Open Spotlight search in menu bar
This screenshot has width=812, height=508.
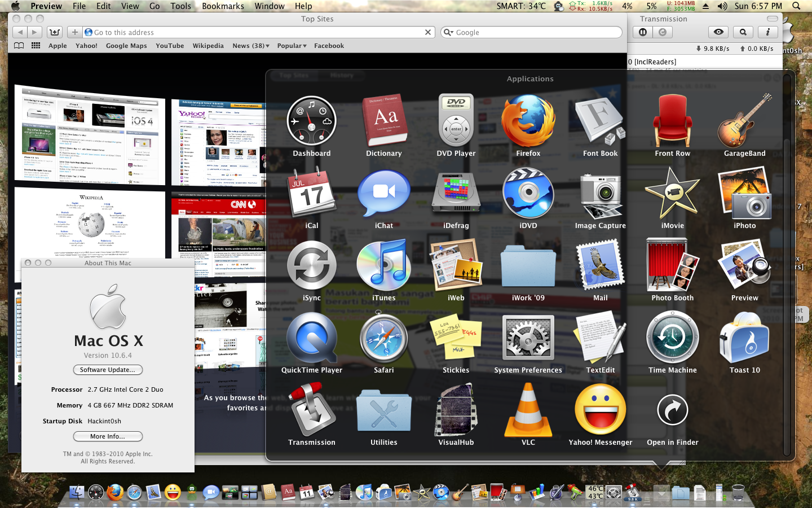point(796,6)
